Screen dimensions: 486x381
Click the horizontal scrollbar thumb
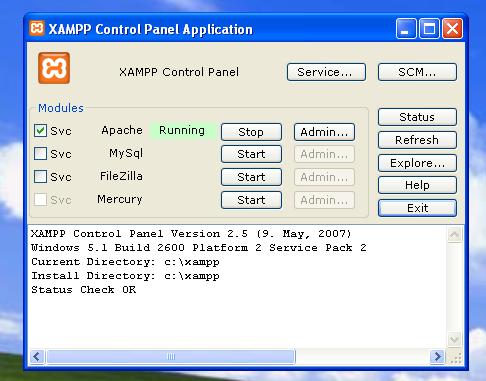171,357
